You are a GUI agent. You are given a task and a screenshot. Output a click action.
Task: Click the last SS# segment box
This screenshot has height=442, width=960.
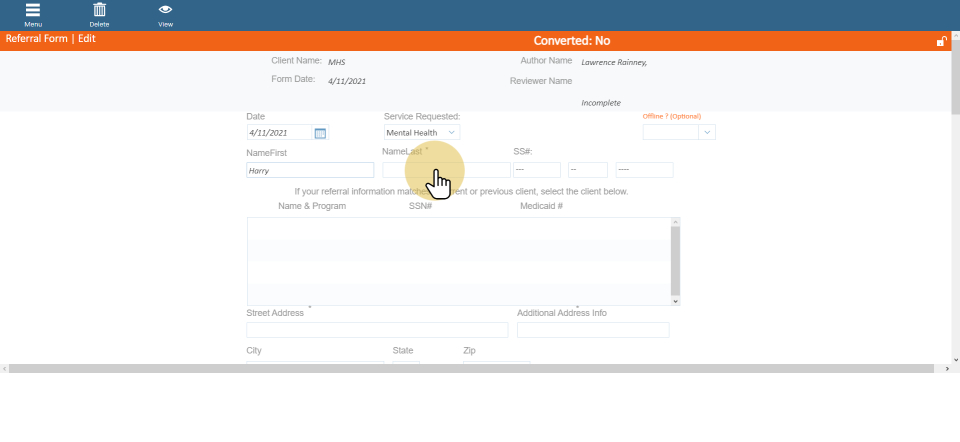[x=644, y=170]
